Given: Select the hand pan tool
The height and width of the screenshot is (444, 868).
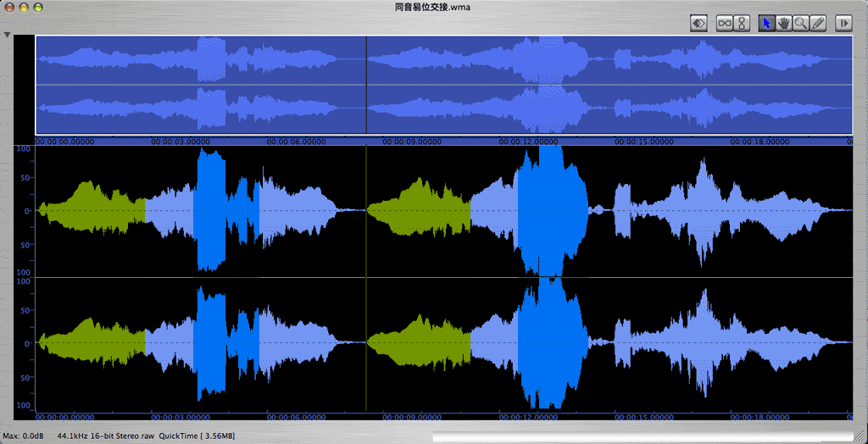Looking at the screenshot, I should coord(783,24).
